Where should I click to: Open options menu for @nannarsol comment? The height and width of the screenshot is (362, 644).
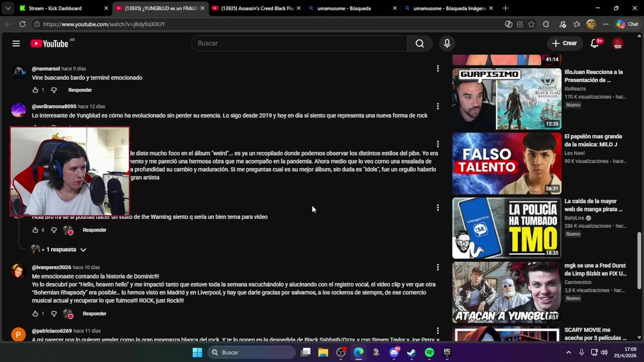438,68
